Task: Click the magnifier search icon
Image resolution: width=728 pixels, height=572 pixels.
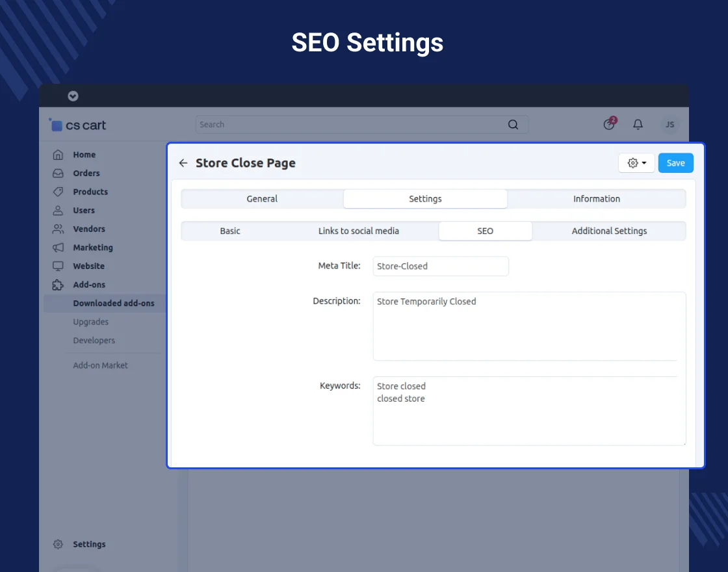Action: pyautogui.click(x=513, y=125)
